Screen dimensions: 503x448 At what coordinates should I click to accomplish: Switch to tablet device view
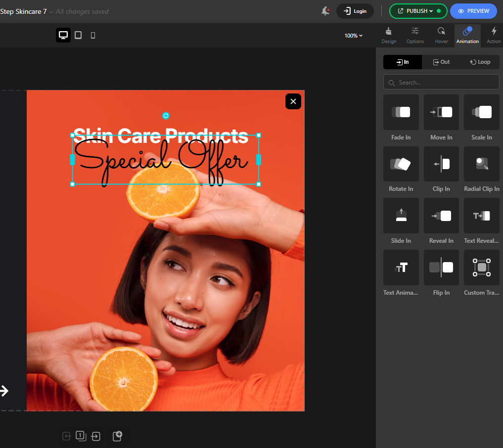pos(78,35)
